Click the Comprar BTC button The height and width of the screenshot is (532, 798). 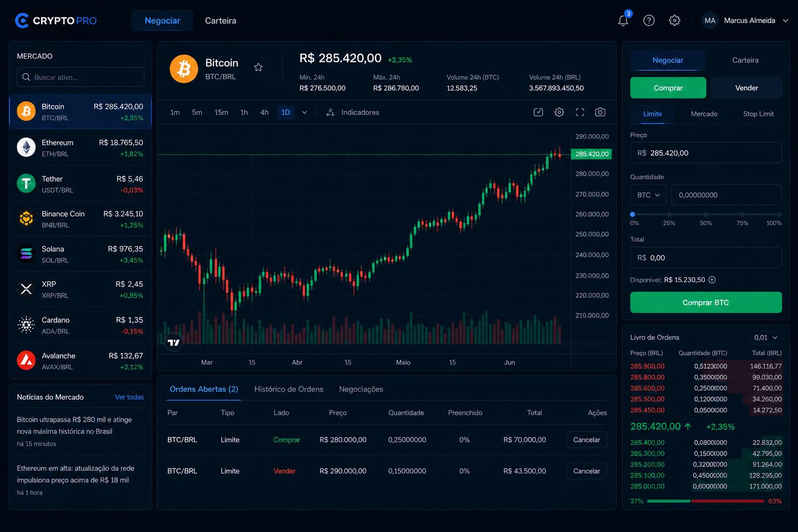pos(706,302)
